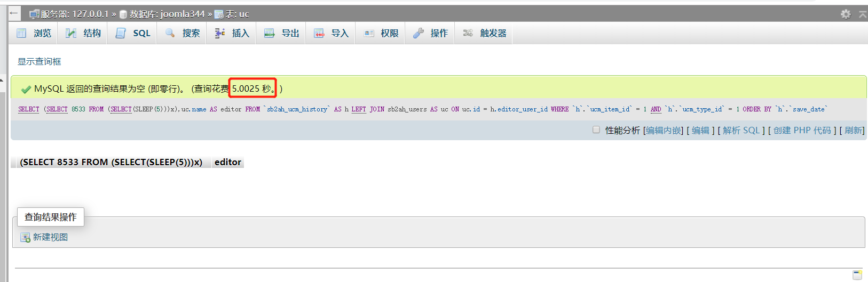Open the 浏览 (Browse) tab

[x=34, y=33]
